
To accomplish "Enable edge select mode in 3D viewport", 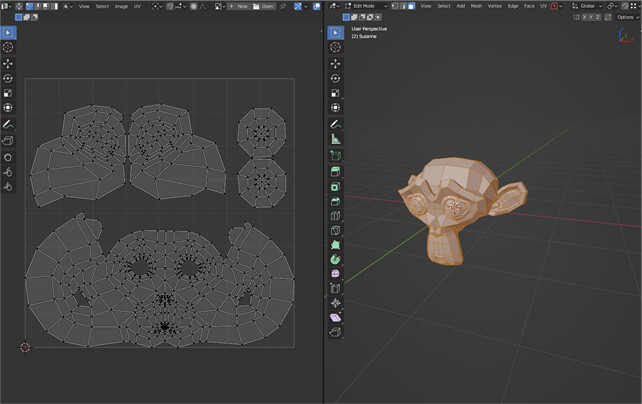I will pyautogui.click(x=403, y=6).
